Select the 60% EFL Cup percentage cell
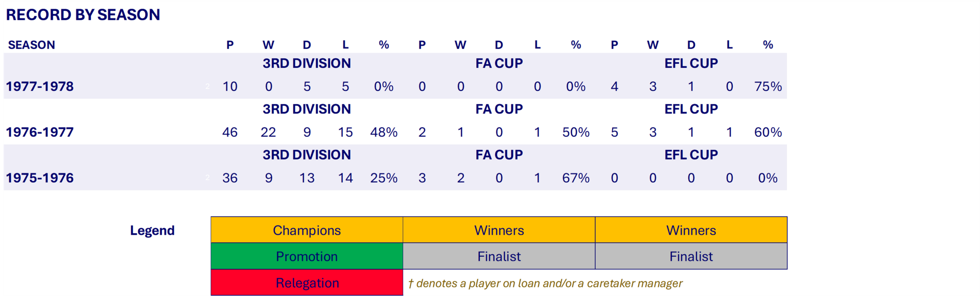This screenshot has height=296, width=980. [767, 132]
